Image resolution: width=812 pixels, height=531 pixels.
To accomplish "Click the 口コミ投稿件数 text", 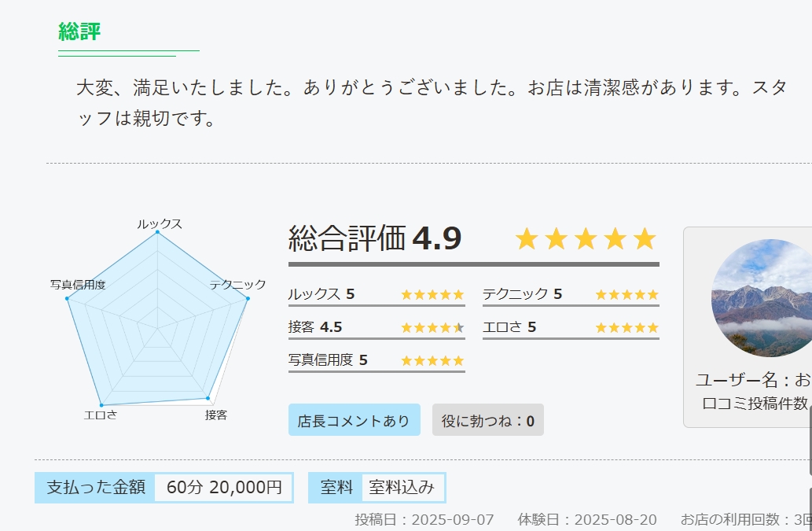I will tap(757, 403).
